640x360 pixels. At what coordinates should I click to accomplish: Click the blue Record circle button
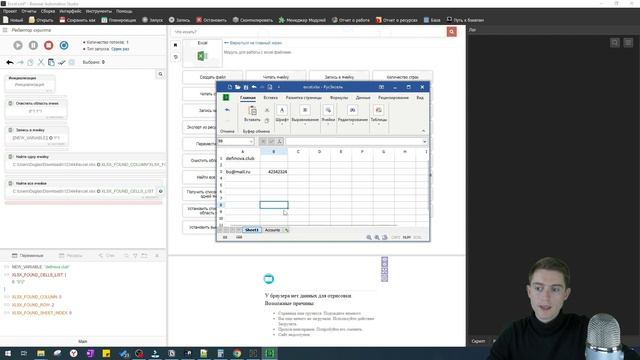(64, 45)
